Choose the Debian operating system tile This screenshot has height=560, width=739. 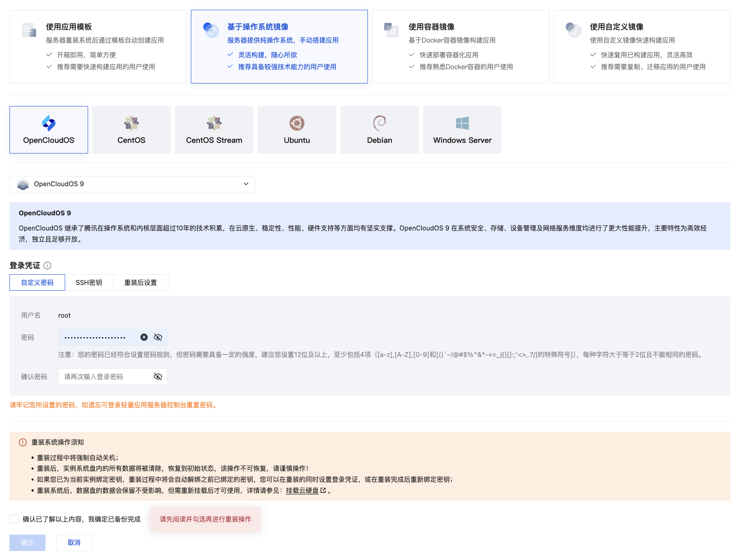click(380, 130)
